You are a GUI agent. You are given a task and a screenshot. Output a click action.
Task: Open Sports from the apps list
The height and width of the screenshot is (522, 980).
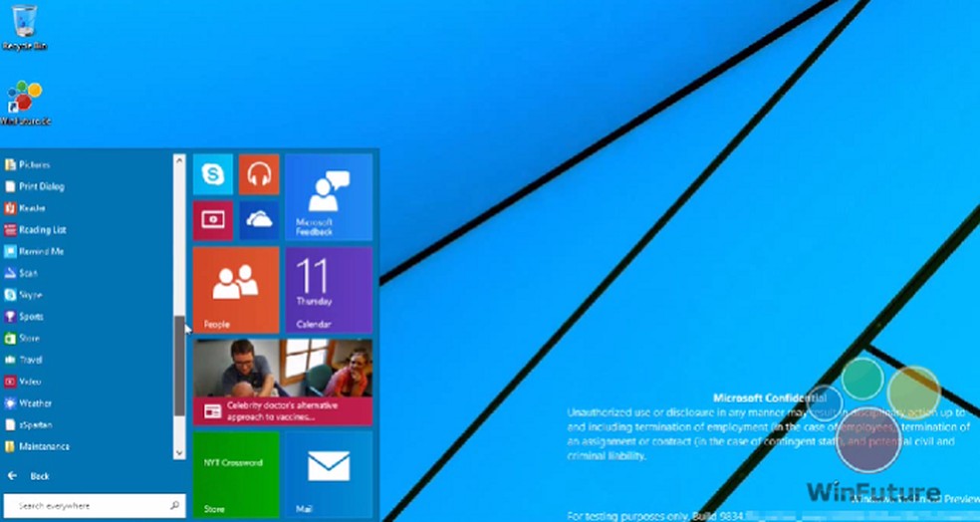click(24, 317)
